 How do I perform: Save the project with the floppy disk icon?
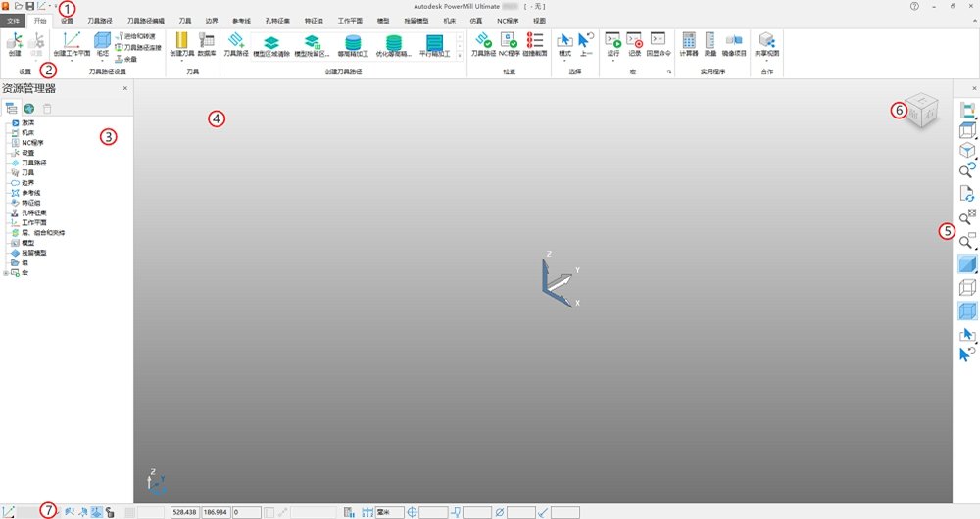click(29, 6)
